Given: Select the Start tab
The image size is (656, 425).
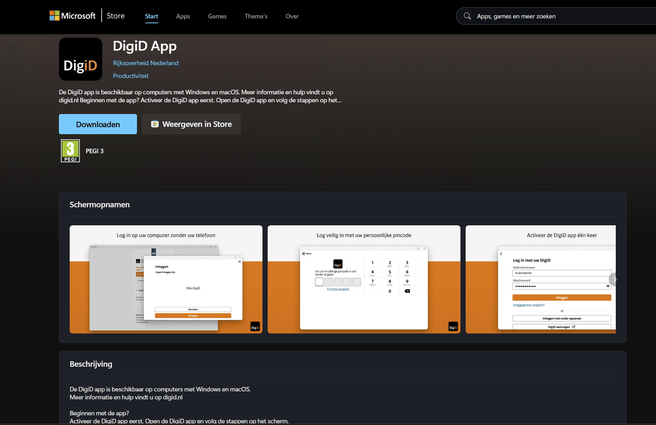Looking at the screenshot, I should pos(151,16).
